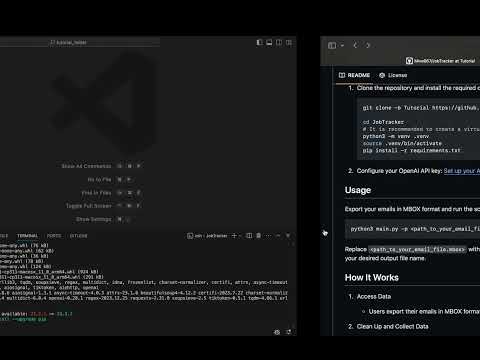Click the Find in Files shortcut hint

pos(111,193)
